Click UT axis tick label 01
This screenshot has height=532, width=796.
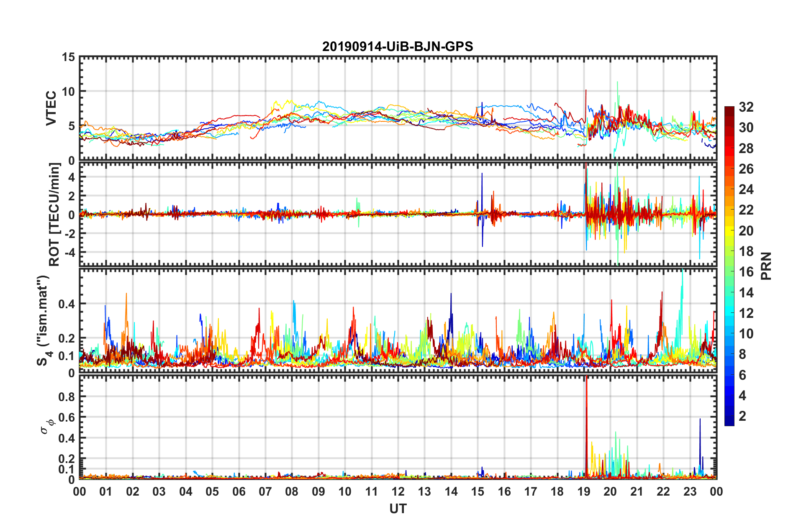coord(106,491)
